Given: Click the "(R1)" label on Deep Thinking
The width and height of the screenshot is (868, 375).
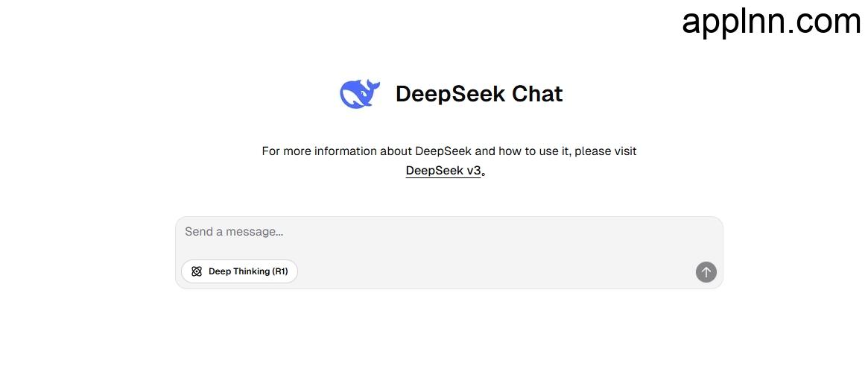Looking at the screenshot, I should (279, 271).
